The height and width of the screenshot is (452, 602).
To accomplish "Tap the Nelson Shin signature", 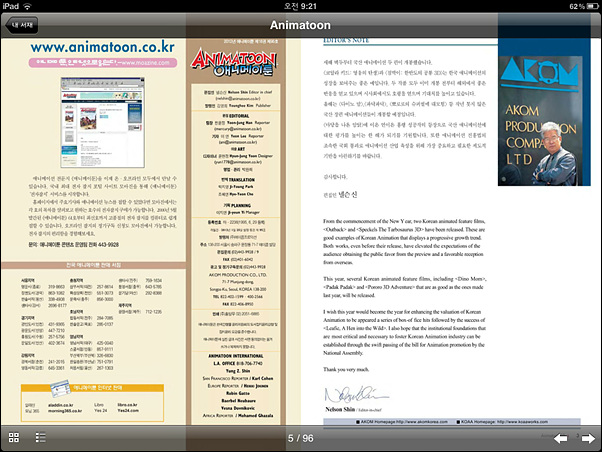I will coord(356,394).
